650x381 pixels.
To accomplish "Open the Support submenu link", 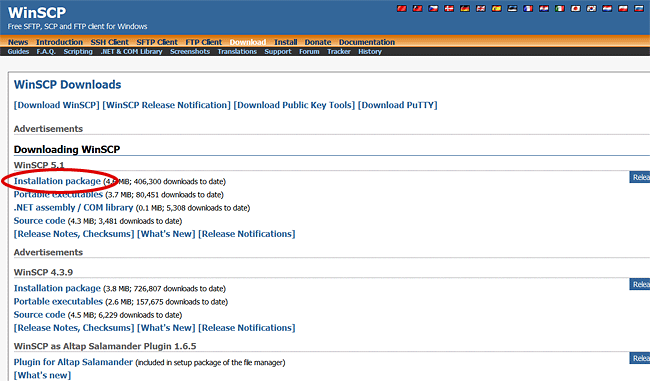I will pyautogui.click(x=278, y=51).
